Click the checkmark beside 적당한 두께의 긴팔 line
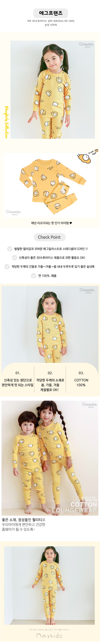Viewport: 100px width, 644px height. 7,267
